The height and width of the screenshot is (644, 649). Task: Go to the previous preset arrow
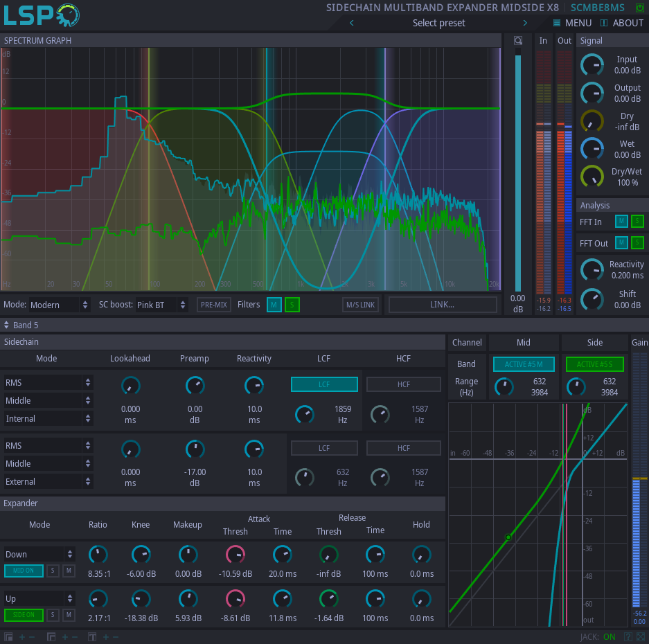[351, 23]
